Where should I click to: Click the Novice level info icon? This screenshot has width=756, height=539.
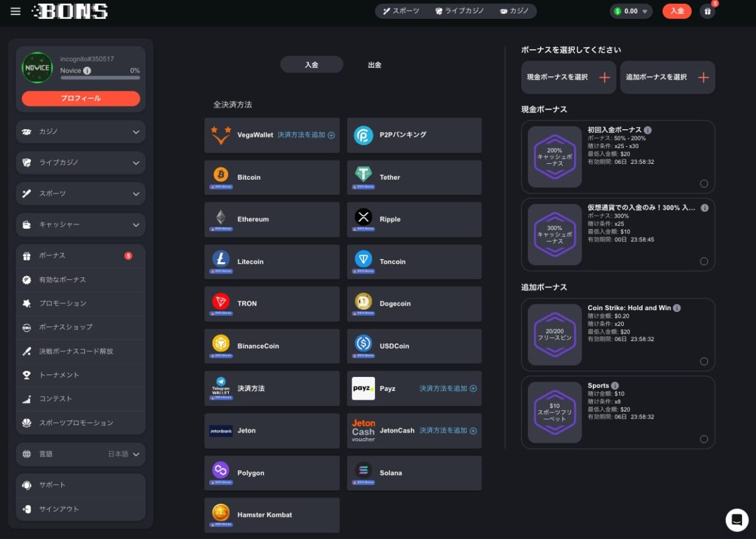coord(87,71)
